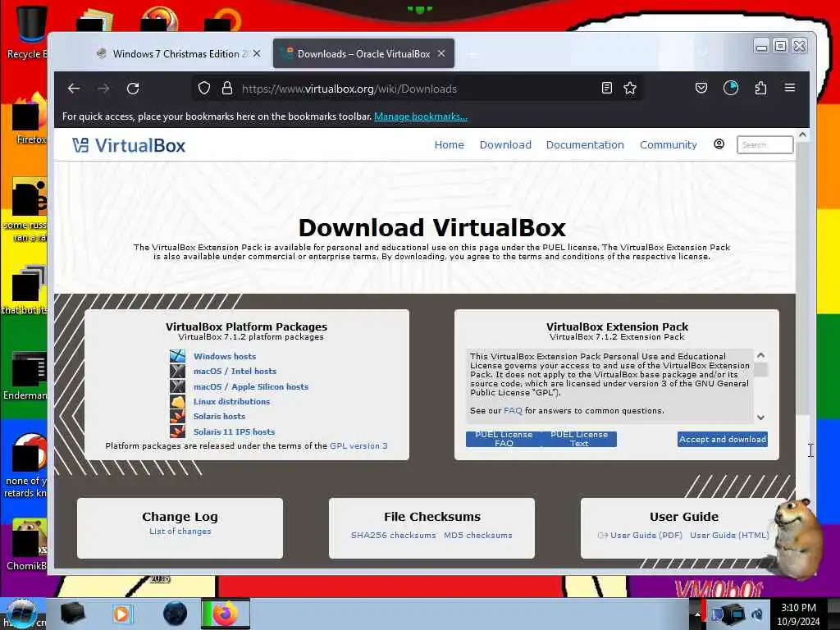Open the user account icon beside Search

[x=719, y=144]
